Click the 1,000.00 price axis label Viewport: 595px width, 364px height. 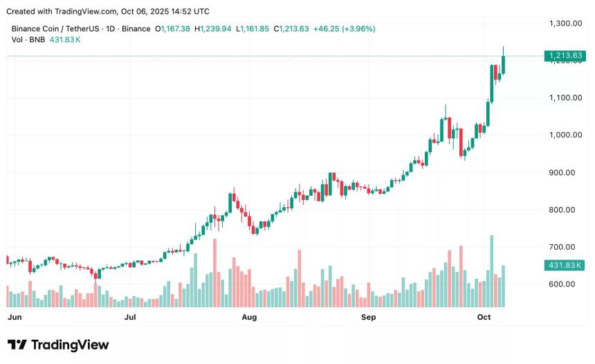point(563,135)
